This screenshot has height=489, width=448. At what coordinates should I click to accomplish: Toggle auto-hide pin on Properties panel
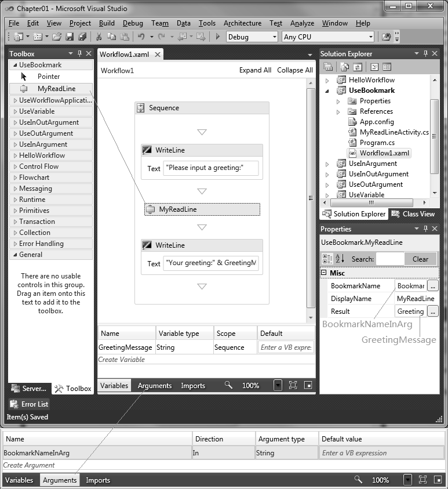(x=425, y=229)
